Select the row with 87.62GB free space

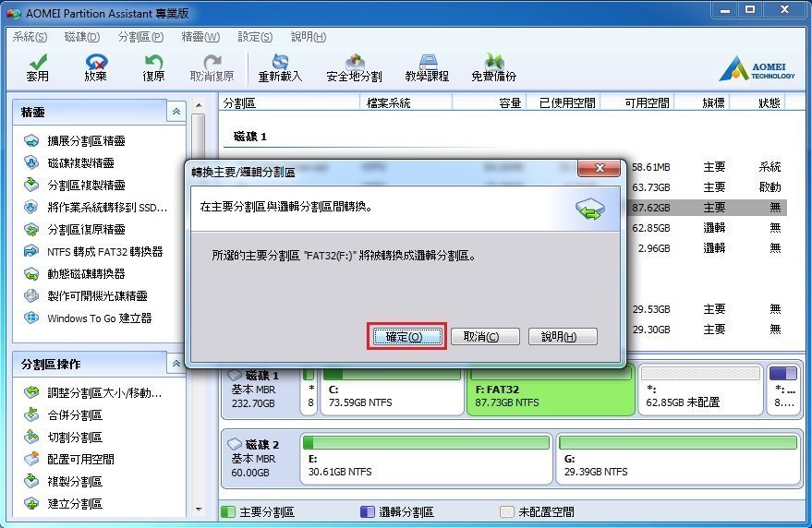pos(708,208)
